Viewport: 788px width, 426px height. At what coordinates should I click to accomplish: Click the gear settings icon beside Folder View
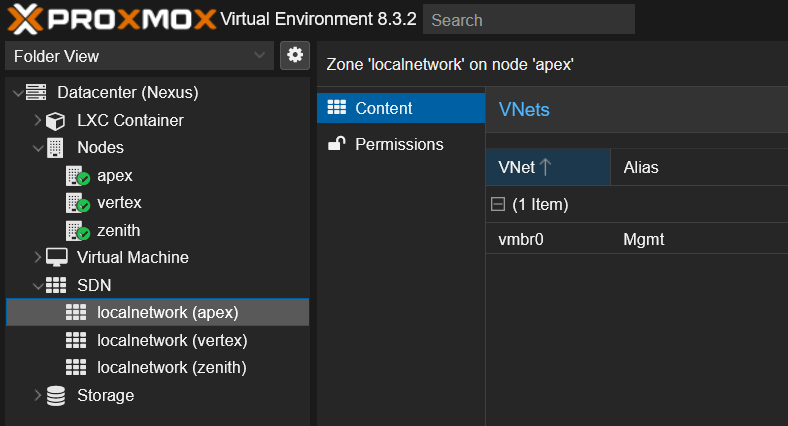click(294, 56)
